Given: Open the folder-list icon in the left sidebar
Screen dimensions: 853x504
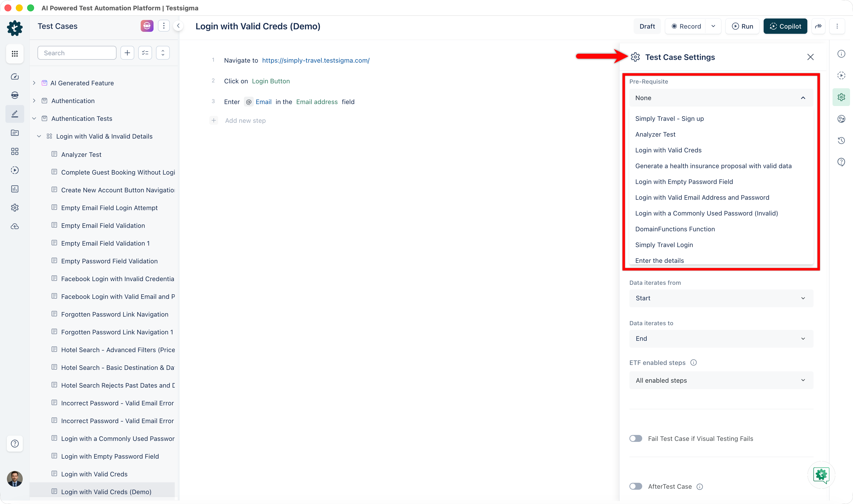Looking at the screenshot, I should (15, 133).
